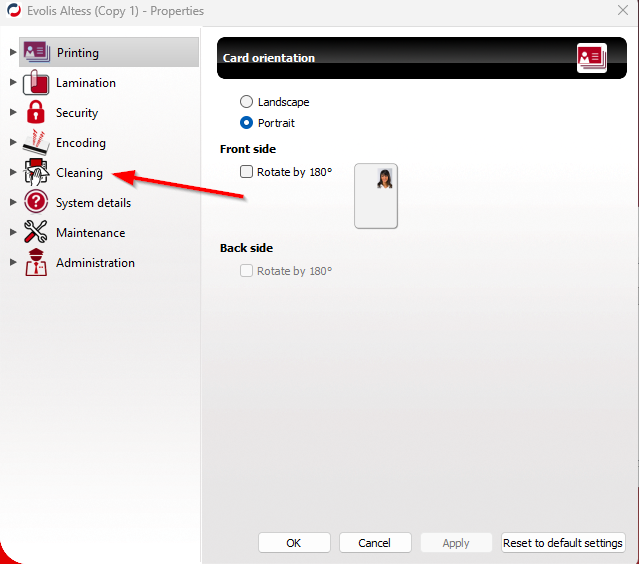Click the front side card preview thumbnail

tap(376, 196)
